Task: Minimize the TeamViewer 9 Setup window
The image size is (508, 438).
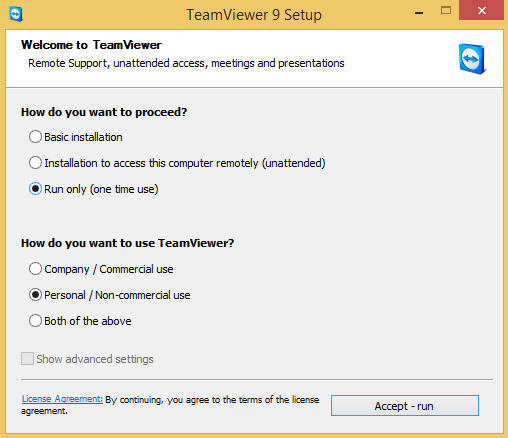Action: (x=419, y=12)
